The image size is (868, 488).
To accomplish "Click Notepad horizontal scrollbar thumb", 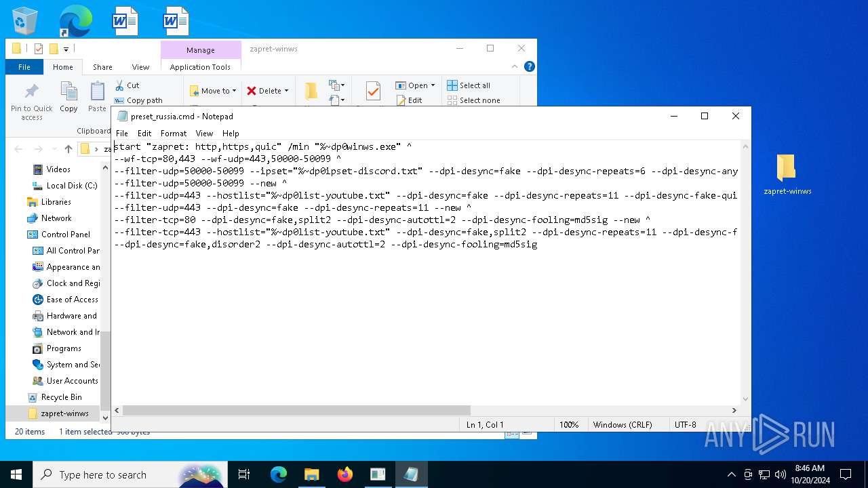I will [x=296, y=410].
